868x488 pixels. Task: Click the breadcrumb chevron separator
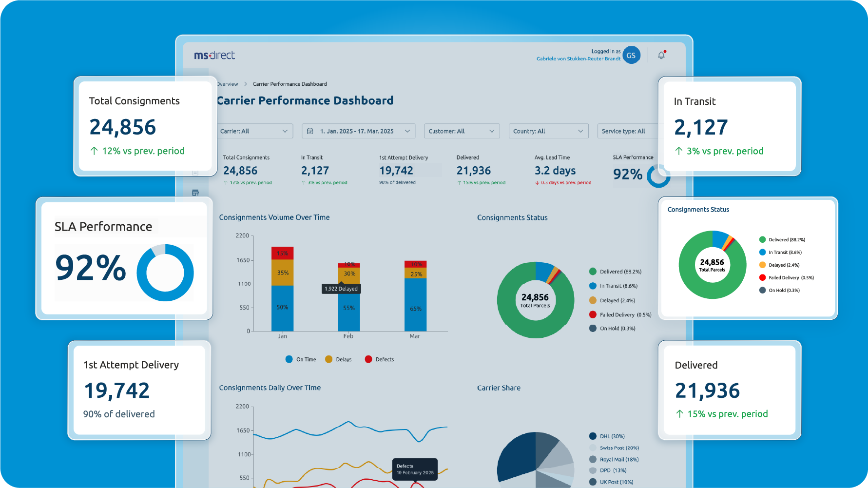click(x=246, y=84)
